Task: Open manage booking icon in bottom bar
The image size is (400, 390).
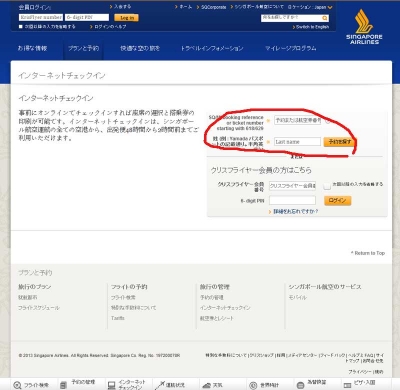Action: 63,385
